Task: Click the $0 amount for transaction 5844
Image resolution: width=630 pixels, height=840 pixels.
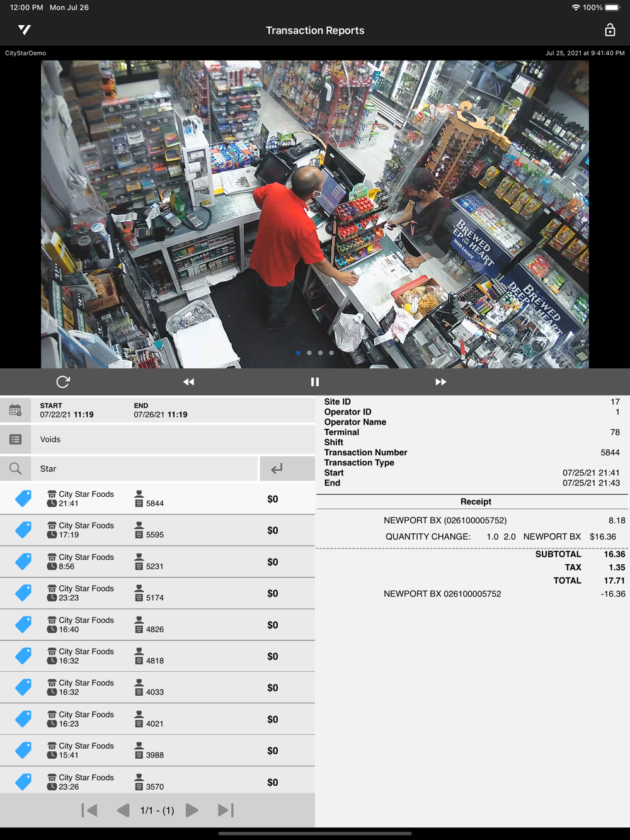Action: point(273,499)
